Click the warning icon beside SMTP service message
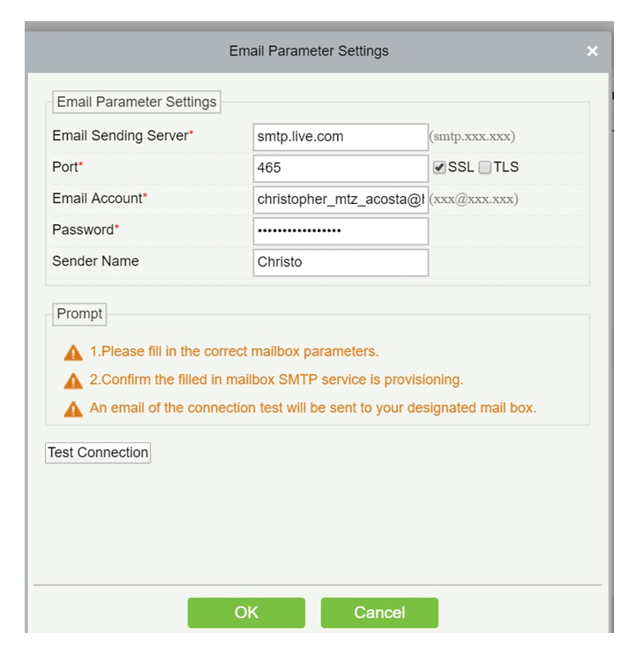 tap(73, 380)
